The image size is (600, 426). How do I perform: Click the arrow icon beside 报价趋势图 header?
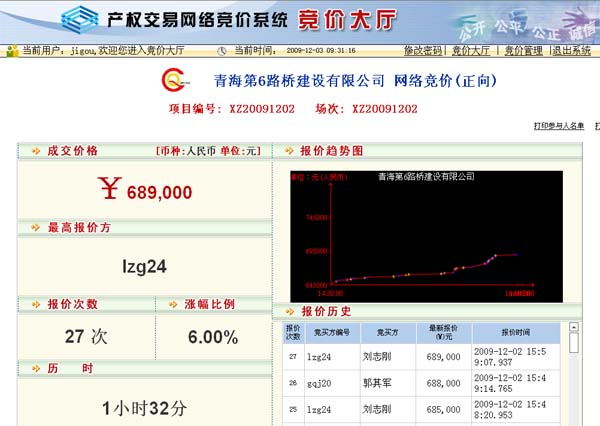coord(288,151)
